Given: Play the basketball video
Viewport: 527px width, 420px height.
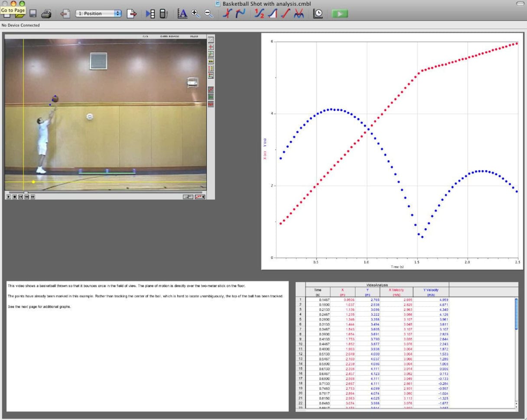Looking at the screenshot, I should [9, 197].
